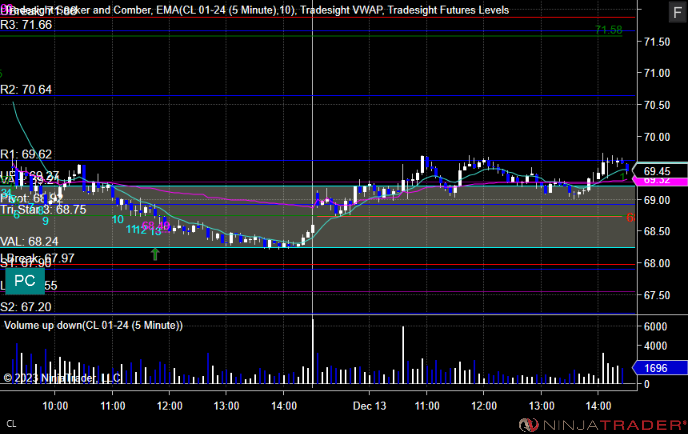The width and height of the screenshot is (688, 434).
Task: Click the teal PC marker box
Action: (x=25, y=281)
